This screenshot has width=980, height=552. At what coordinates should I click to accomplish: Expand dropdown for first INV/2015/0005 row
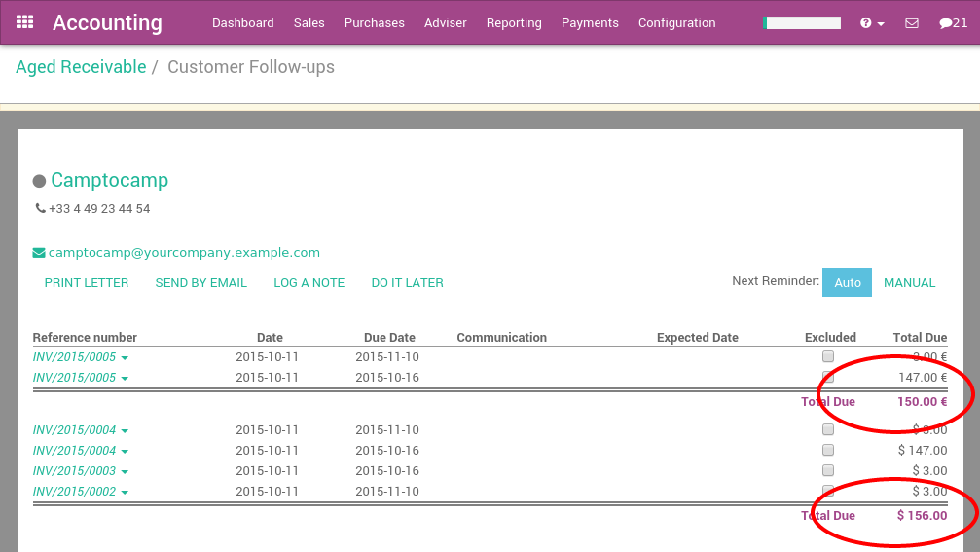pyautogui.click(x=125, y=358)
